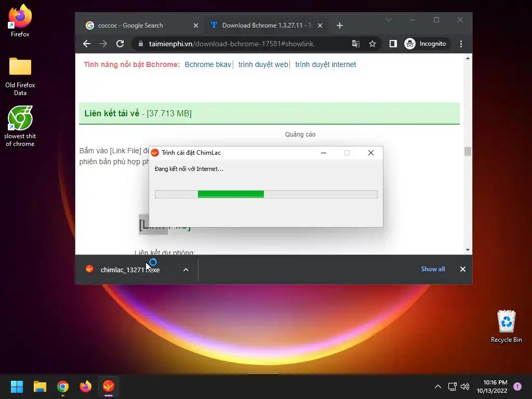Image resolution: width=532 pixels, height=399 pixels.
Task: Open the 'trình duyệt internet' link
Action: pos(325,64)
